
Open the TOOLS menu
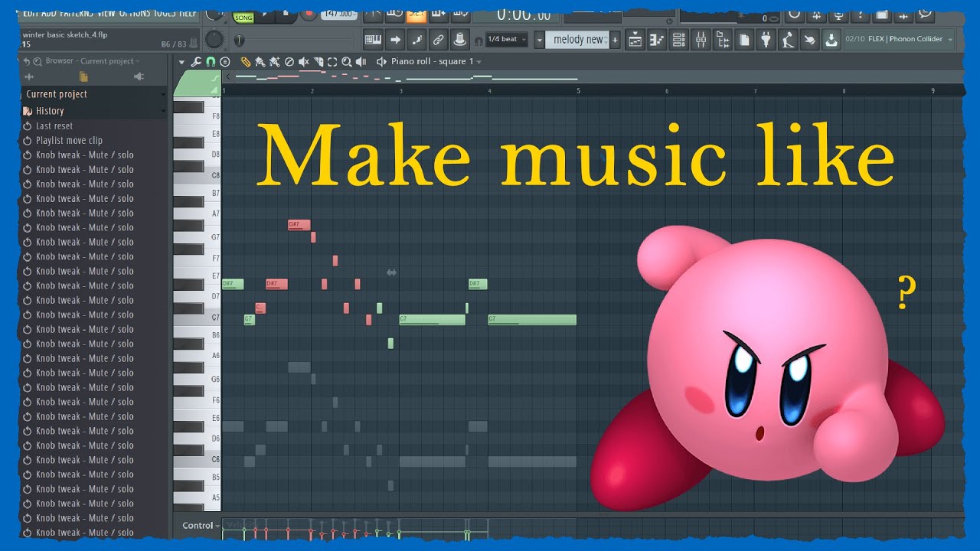point(166,13)
